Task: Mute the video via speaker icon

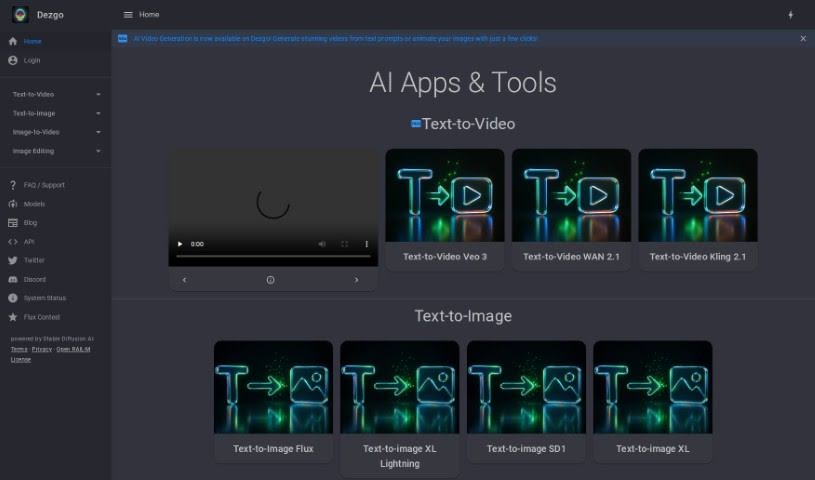Action: pyautogui.click(x=322, y=244)
